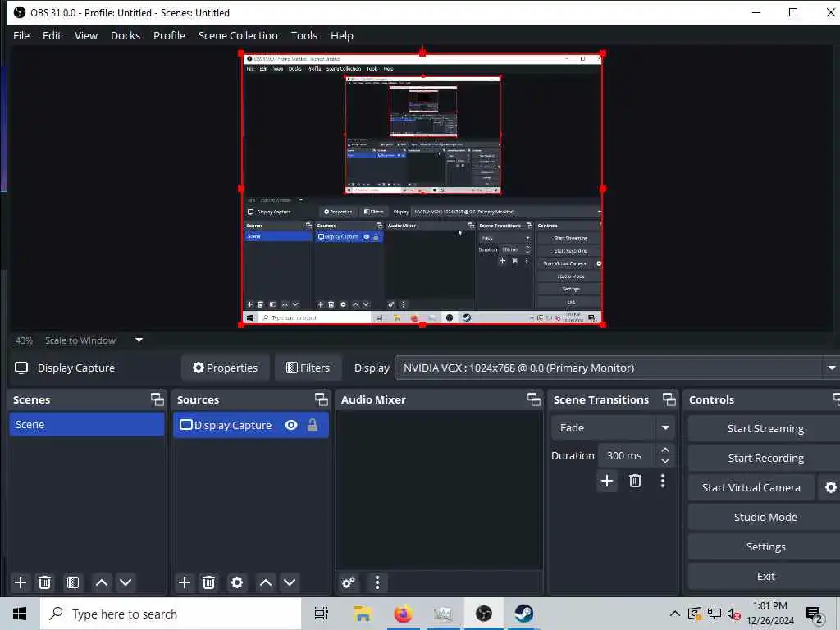Screen dimensions: 840x630
Task: Open the Scene Collection menu
Action: (x=238, y=35)
